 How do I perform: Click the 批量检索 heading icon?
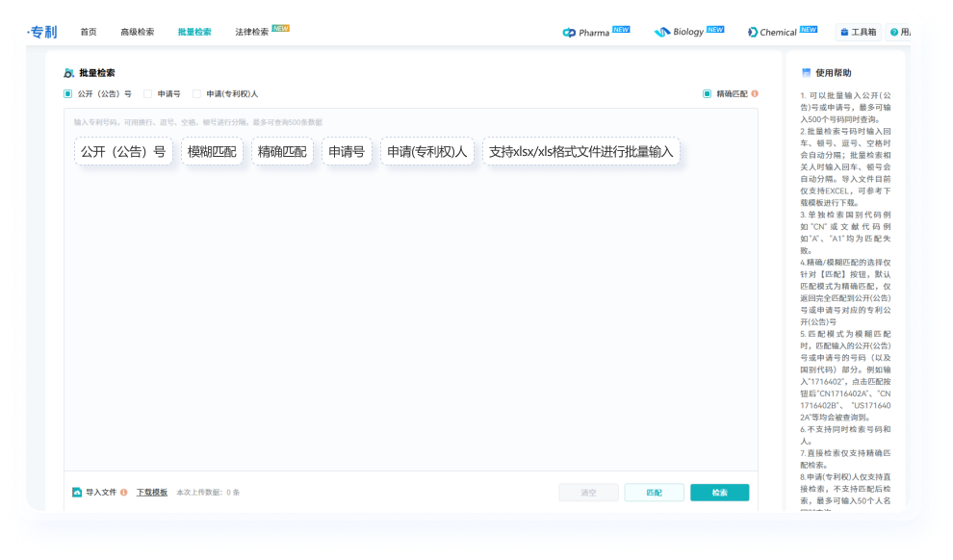pos(68,73)
